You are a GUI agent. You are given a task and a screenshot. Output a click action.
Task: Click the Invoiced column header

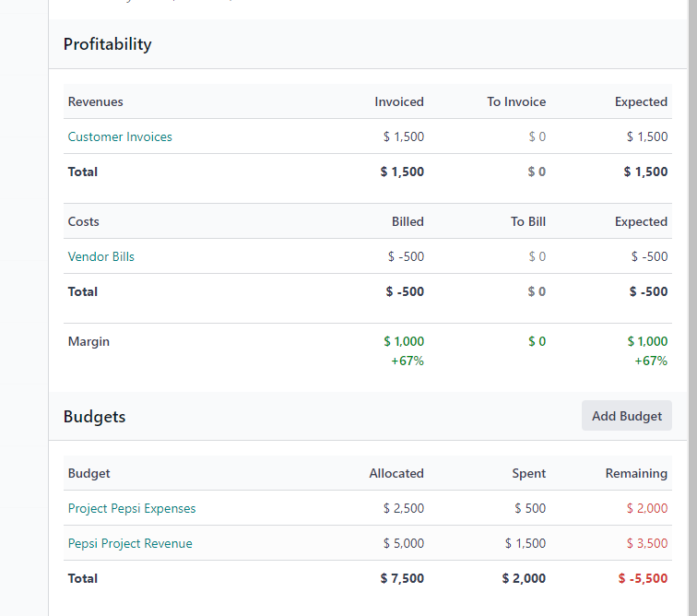tap(398, 101)
